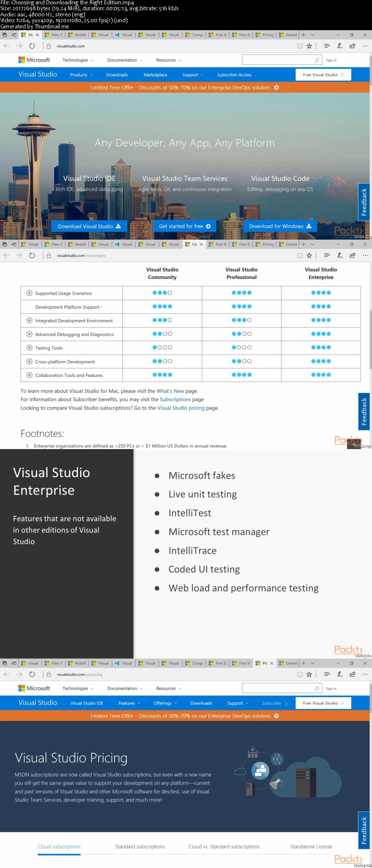Screen dimensions: 372x868
Task: Expand the Supported Usage Scenarios row
Action: click(29, 293)
